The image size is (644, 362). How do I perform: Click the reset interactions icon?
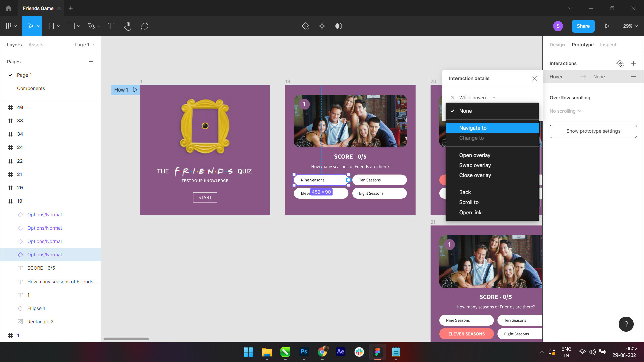coord(620,63)
